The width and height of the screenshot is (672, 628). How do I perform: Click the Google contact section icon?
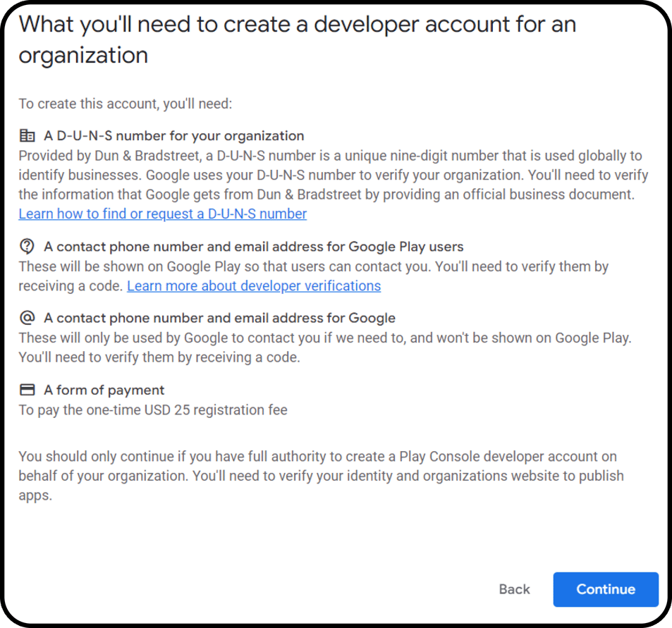tap(27, 317)
